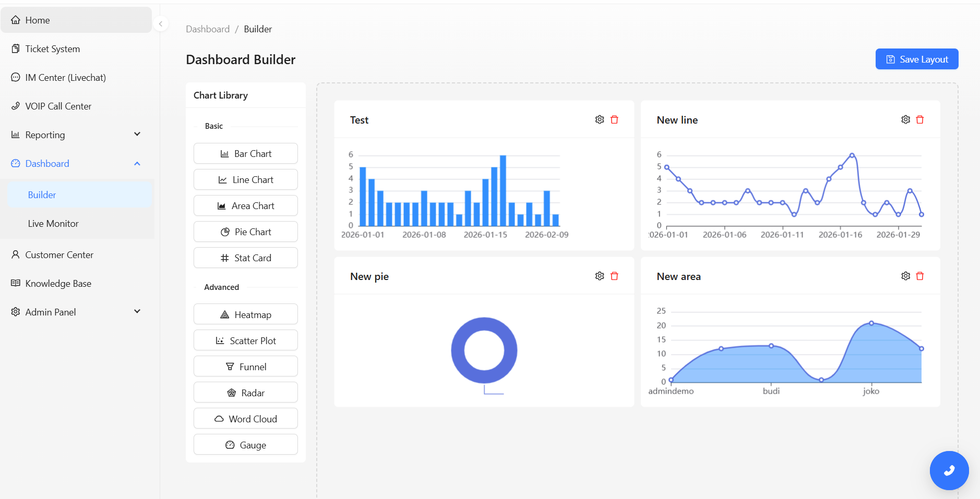Select the Funnel chart type

245,366
